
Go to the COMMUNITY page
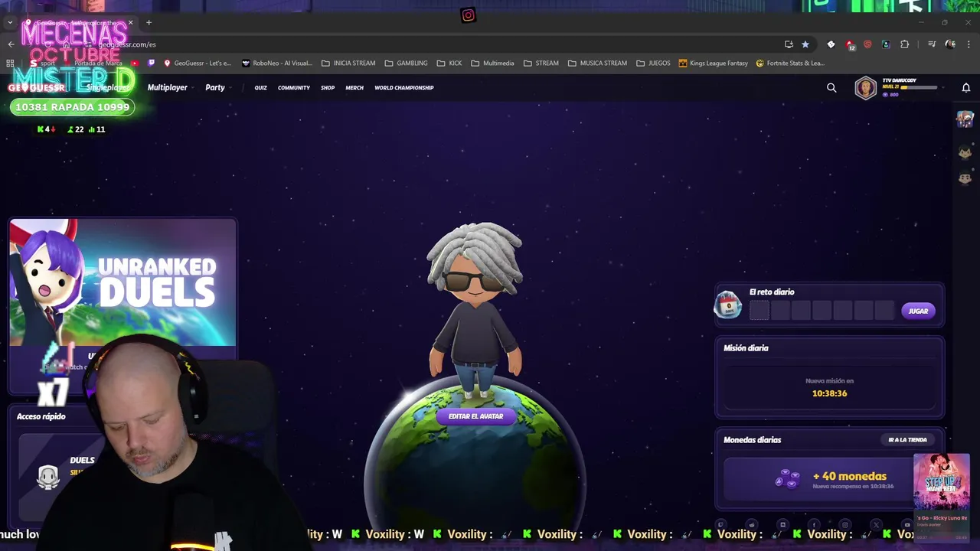click(x=294, y=87)
